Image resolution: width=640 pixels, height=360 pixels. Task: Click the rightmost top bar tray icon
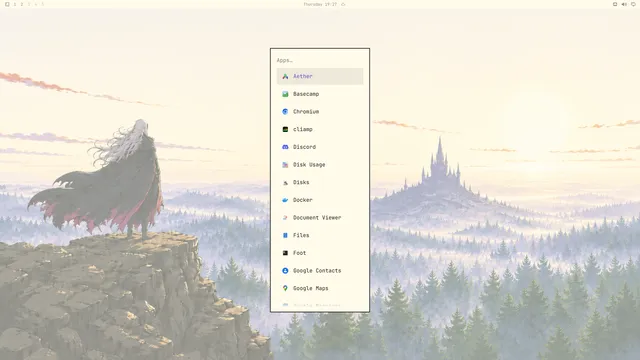click(633, 4)
